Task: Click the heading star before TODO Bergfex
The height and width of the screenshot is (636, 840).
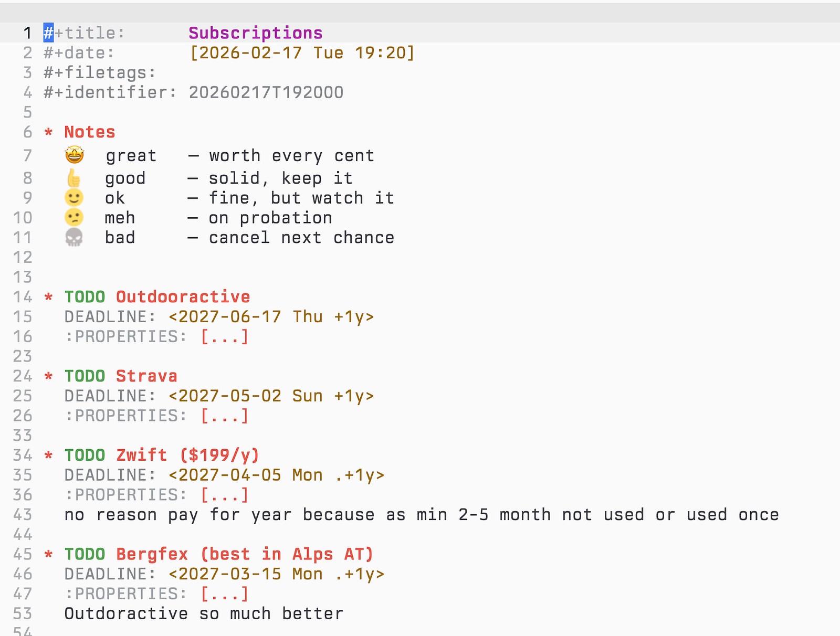Action: point(48,555)
